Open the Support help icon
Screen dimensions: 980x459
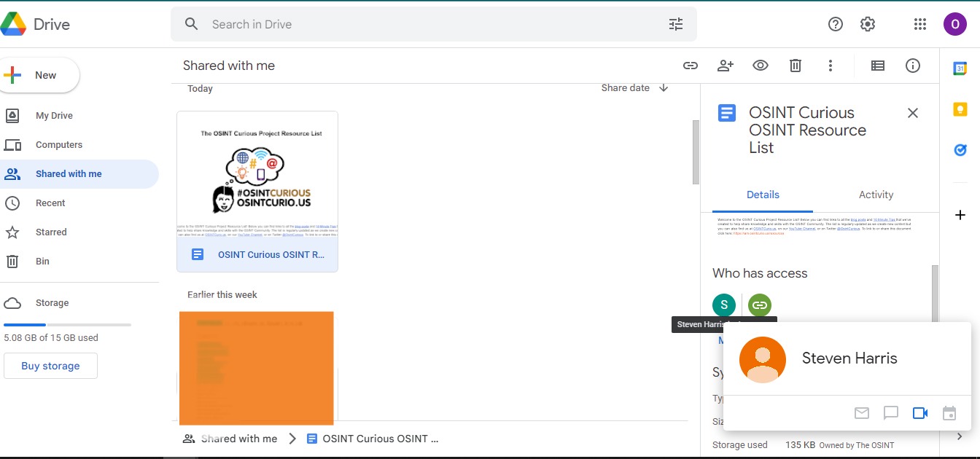836,24
